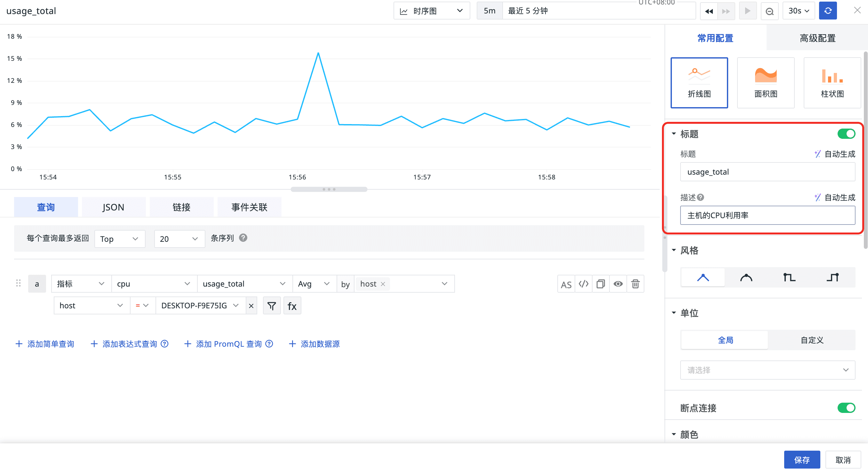This screenshot has height=474, width=868.
Task: Hide query a with eye icon
Action: [x=618, y=284]
